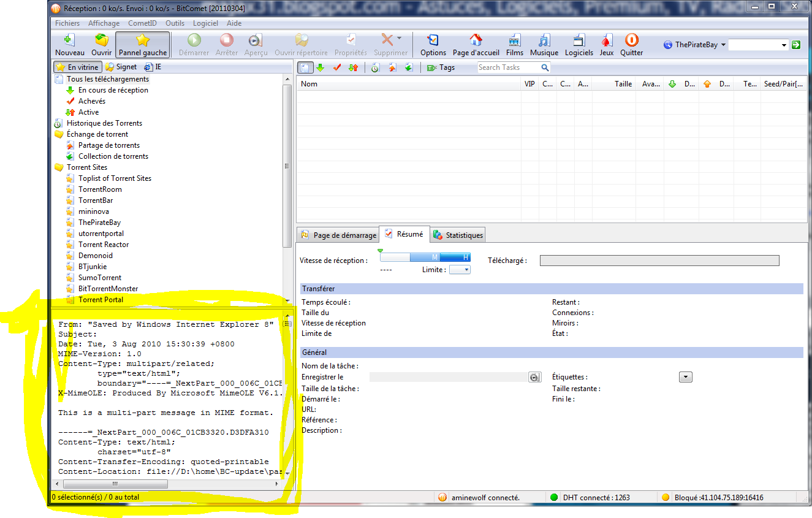Screen dimensions: 812x518
Task: Open the Outils menu
Action: click(175, 23)
